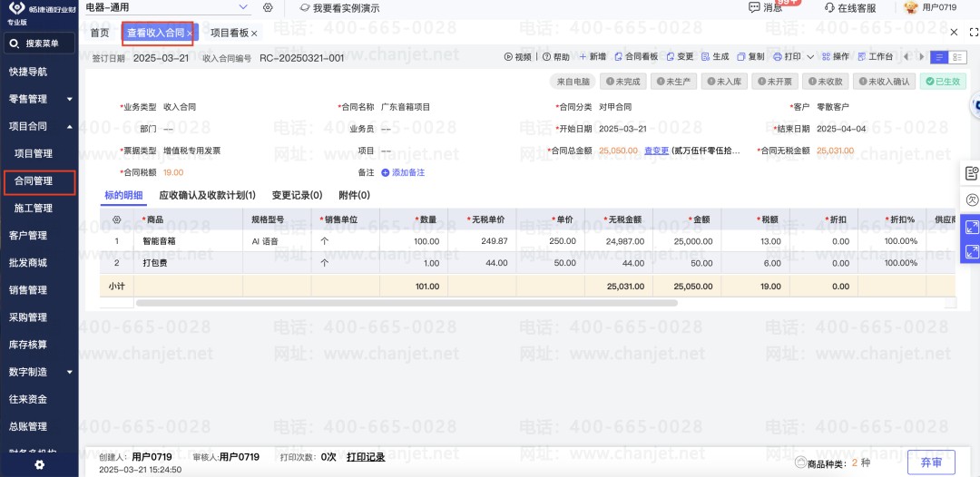Screen dimensions: 980x477
Task: Click the 已生效 status tag
Action: [943, 82]
